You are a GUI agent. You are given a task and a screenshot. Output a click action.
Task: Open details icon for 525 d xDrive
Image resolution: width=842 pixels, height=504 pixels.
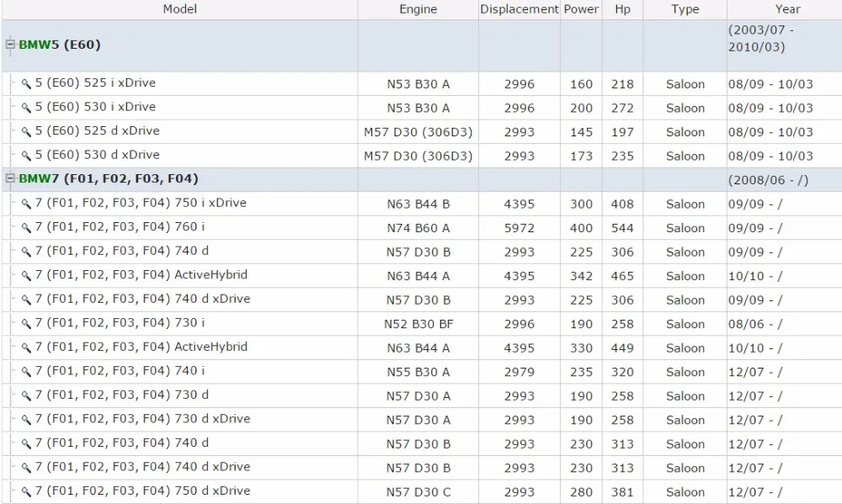[x=26, y=131]
